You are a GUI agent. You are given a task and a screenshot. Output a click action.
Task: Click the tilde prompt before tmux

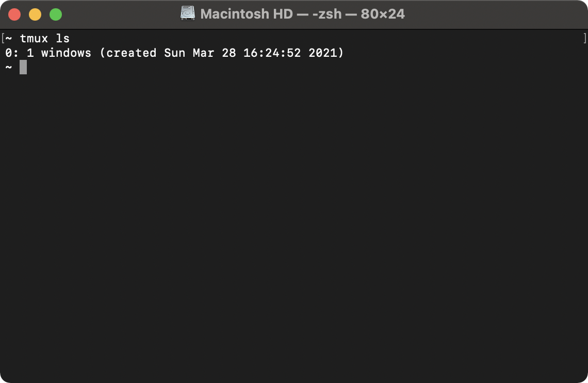pyautogui.click(x=9, y=38)
